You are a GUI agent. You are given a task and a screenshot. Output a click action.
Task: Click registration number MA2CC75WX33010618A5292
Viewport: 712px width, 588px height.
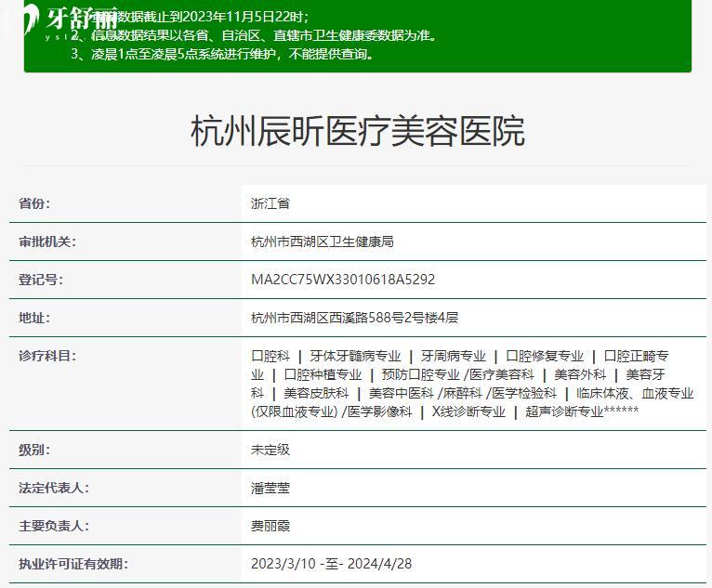tap(343, 280)
